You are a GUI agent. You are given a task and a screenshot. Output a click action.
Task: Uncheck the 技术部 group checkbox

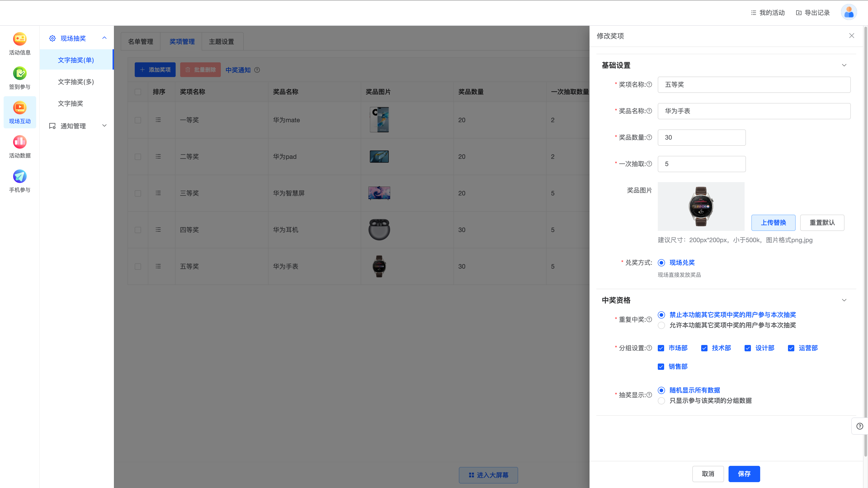pos(704,348)
